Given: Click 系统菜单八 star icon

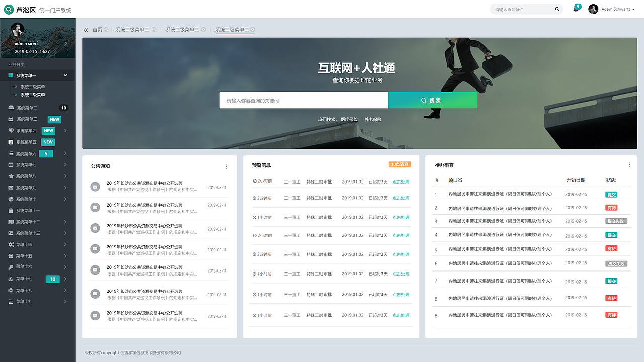Looking at the screenshot, I should pyautogui.click(x=11, y=176).
